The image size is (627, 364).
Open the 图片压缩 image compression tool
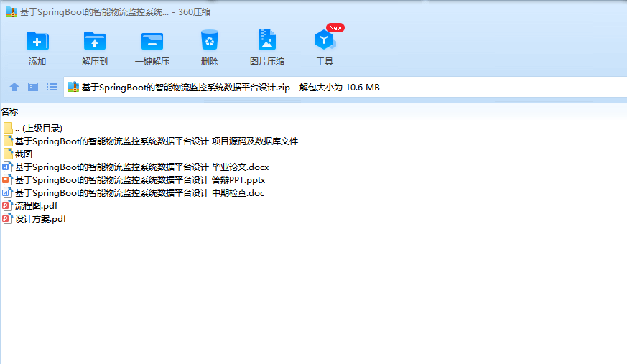point(267,39)
